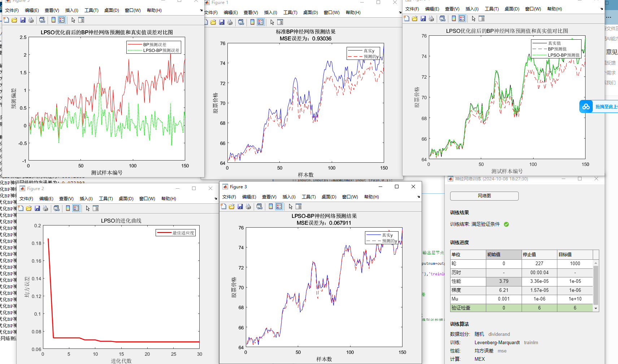Toggle the Edit Plot arrow in Figure 2 toolbar
Viewport: 618px width, 364px height.
(88, 208)
